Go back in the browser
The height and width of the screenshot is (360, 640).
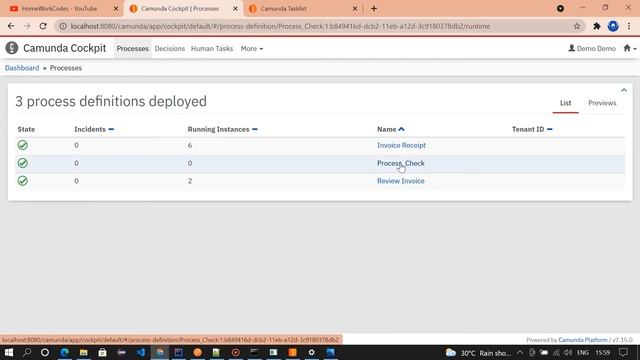point(11,26)
